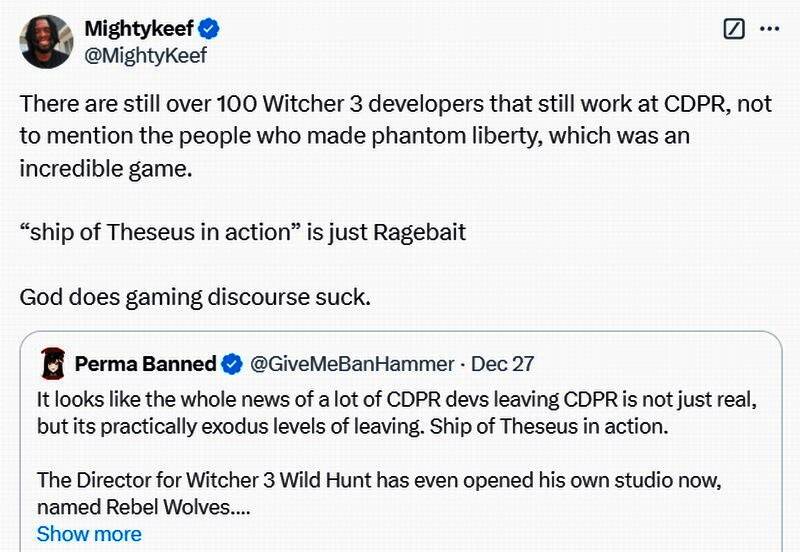800x552 pixels.
Task: Open the three-dot more options menu
Action: click(769, 29)
